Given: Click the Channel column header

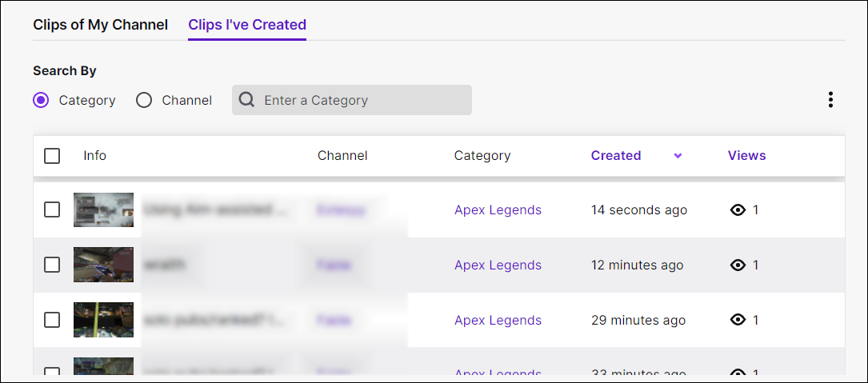Looking at the screenshot, I should click(x=342, y=156).
